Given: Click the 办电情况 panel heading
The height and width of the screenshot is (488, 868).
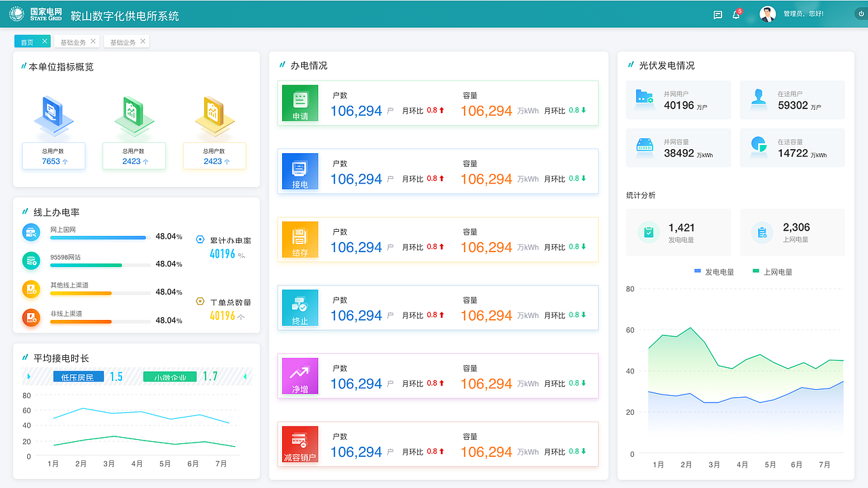Looking at the screenshot, I should click(x=309, y=66).
